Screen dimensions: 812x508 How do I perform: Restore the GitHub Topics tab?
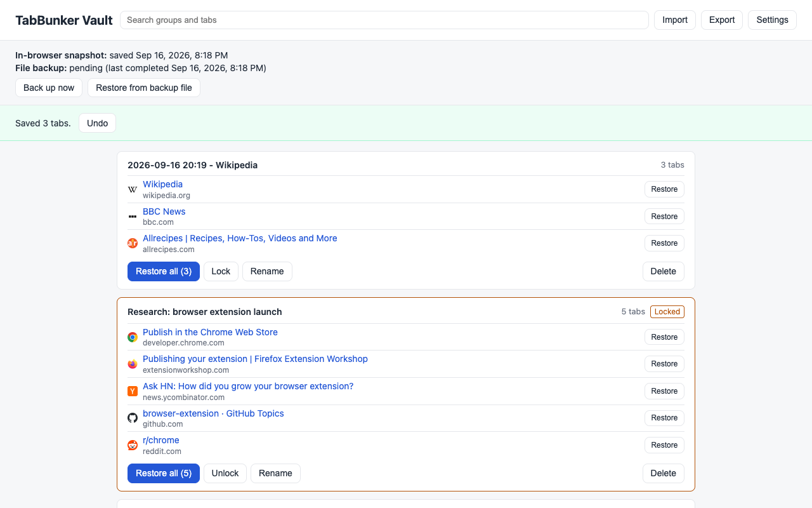[x=664, y=418]
